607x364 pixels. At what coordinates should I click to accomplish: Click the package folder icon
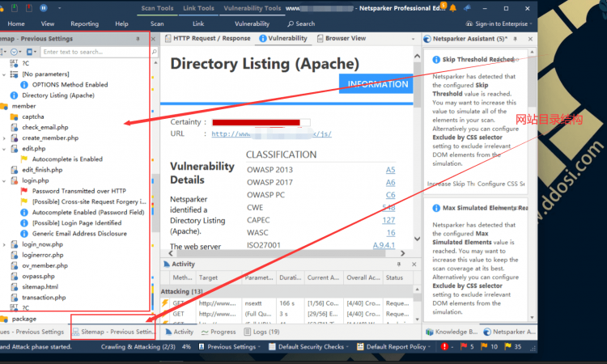tap(4, 319)
